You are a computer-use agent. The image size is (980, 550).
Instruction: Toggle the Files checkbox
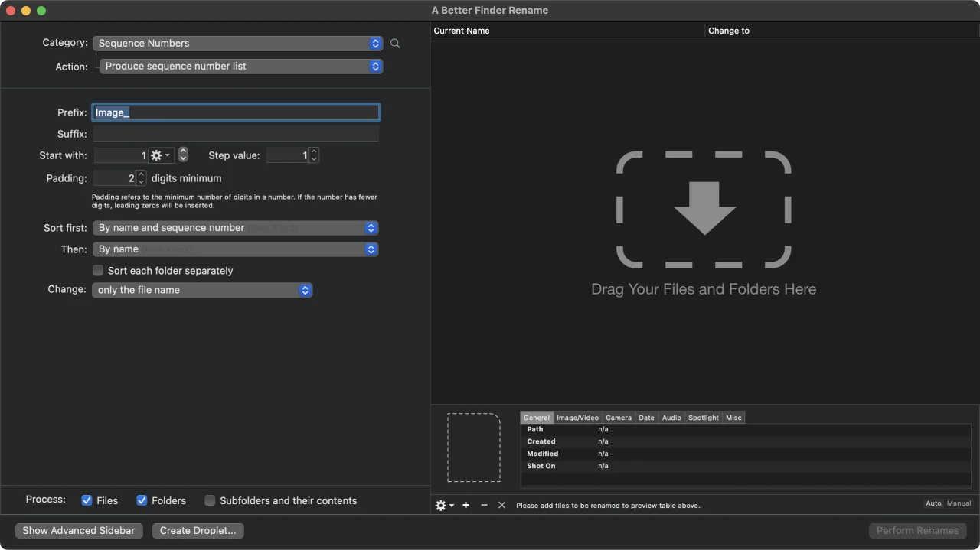(x=87, y=500)
